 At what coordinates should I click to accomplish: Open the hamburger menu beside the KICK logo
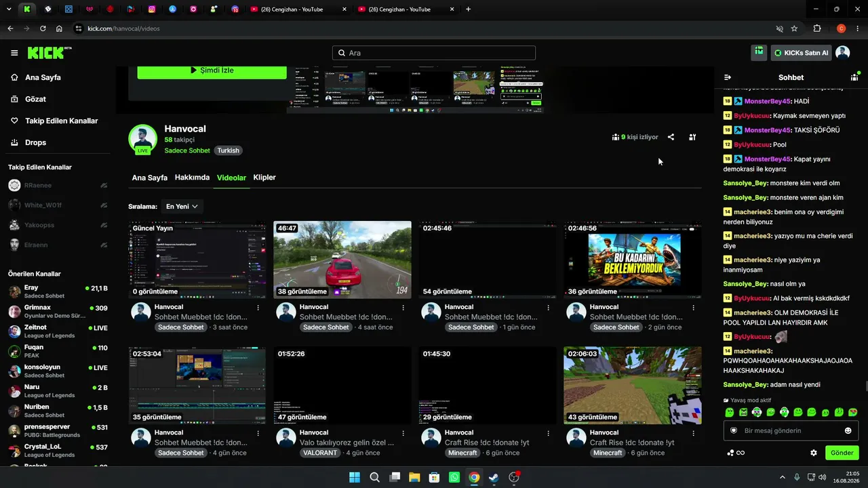(x=14, y=53)
